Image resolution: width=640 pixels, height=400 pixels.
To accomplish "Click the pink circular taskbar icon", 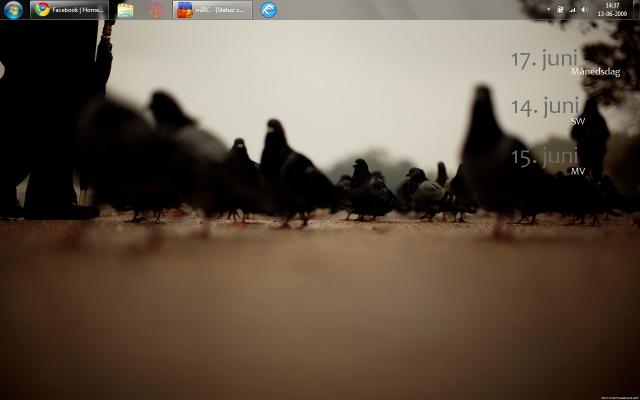I will point(156,10).
